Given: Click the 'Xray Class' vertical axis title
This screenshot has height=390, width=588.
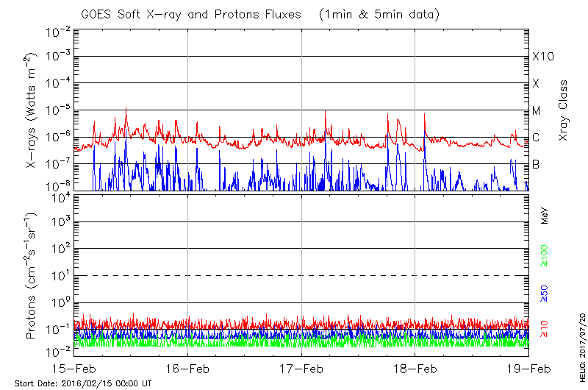Looking at the screenshot, I should click(564, 110).
